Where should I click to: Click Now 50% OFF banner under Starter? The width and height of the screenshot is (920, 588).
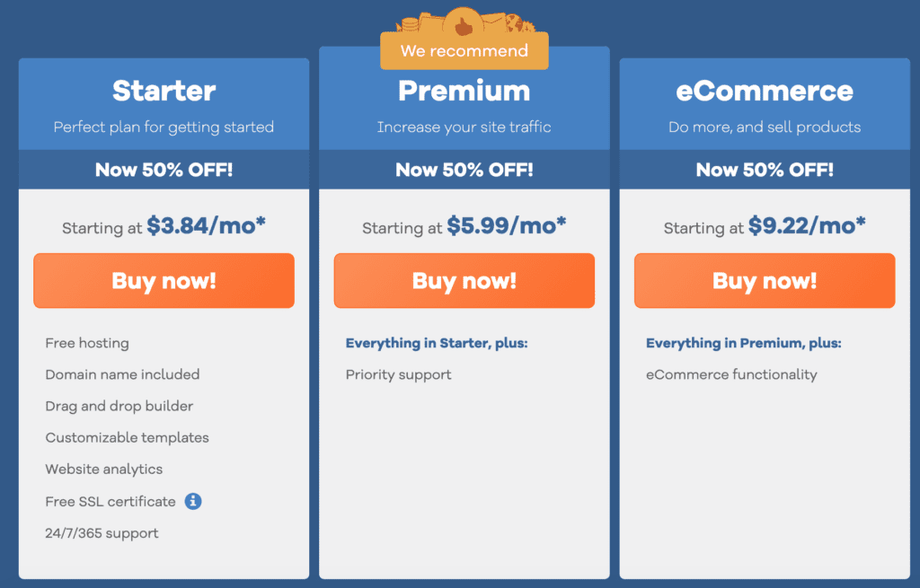click(164, 170)
